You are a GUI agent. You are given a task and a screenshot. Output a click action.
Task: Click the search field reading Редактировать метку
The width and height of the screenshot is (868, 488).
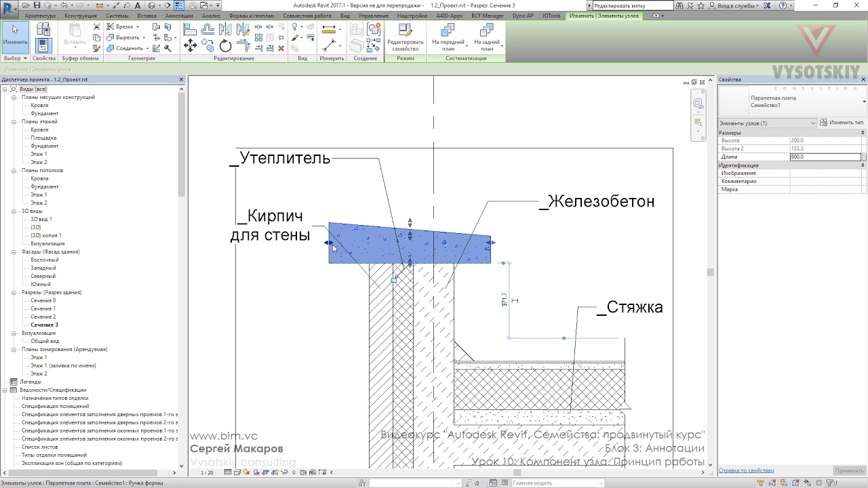tap(633, 5)
